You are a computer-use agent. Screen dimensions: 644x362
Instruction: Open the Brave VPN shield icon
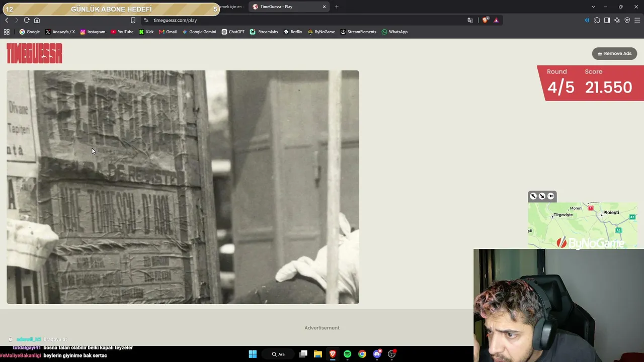pos(627,20)
